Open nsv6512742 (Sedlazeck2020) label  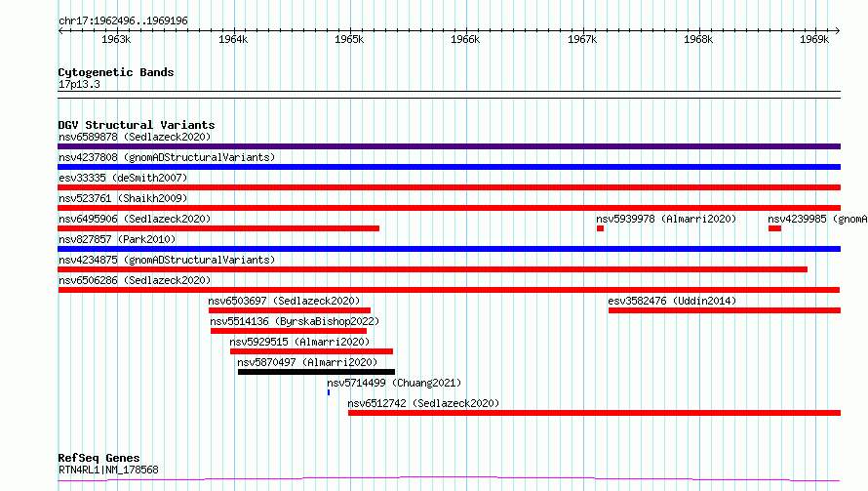click(423, 403)
